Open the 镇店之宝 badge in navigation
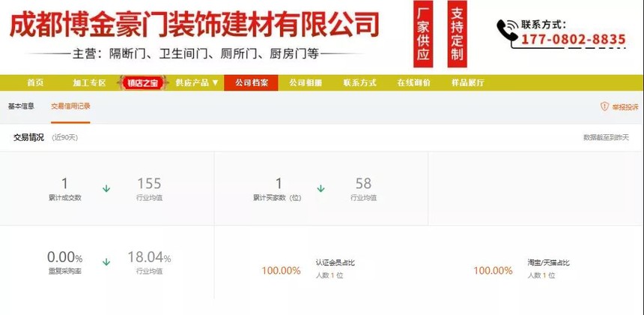Viewport: 644px width, 315px height. 142,82
